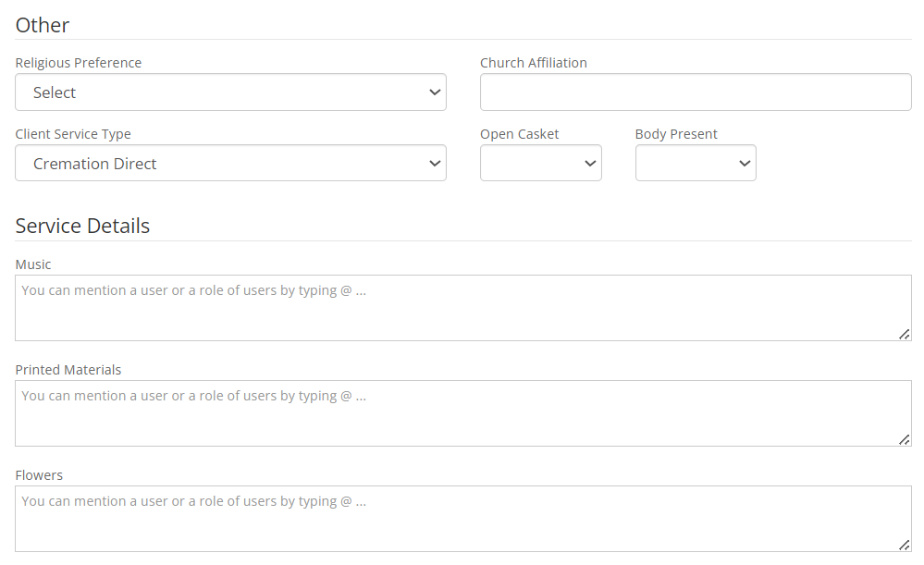Click the resize grip on Printed Materials box
Screen dimensions: 924x565
905,440
